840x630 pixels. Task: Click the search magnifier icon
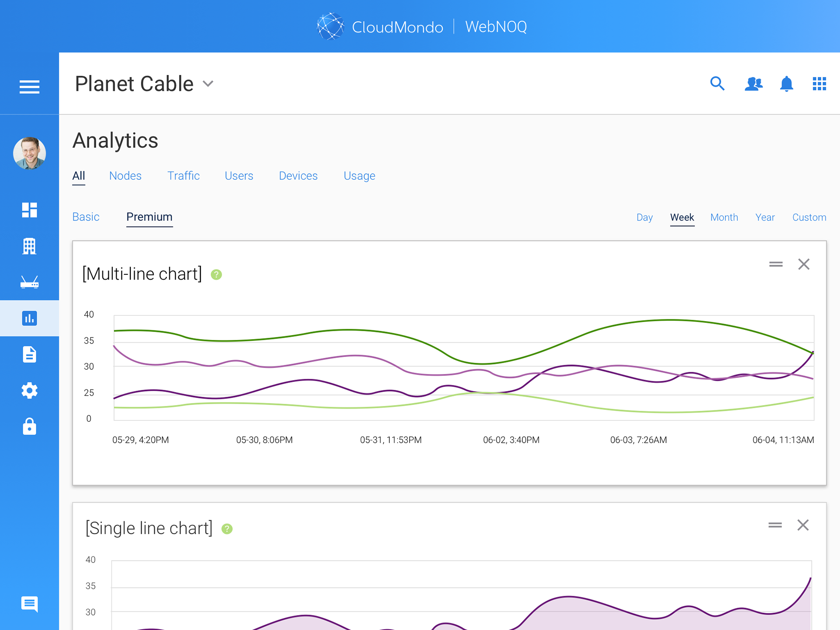coord(717,83)
